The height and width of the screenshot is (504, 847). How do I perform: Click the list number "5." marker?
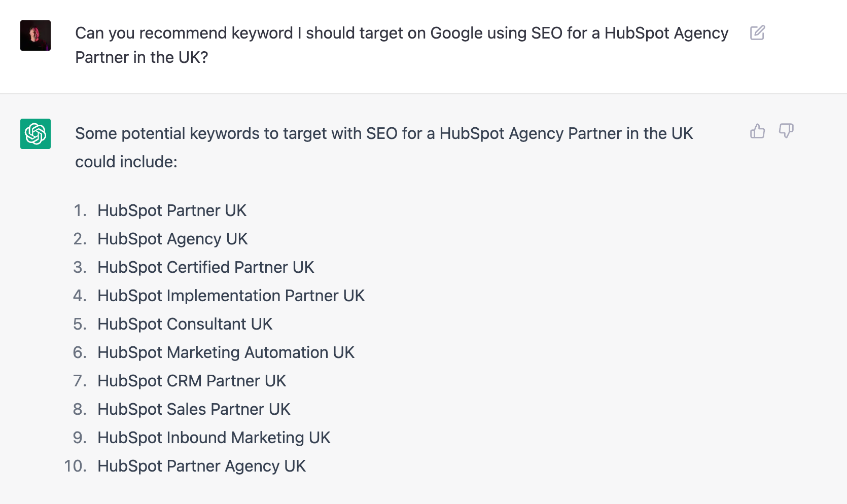click(80, 324)
